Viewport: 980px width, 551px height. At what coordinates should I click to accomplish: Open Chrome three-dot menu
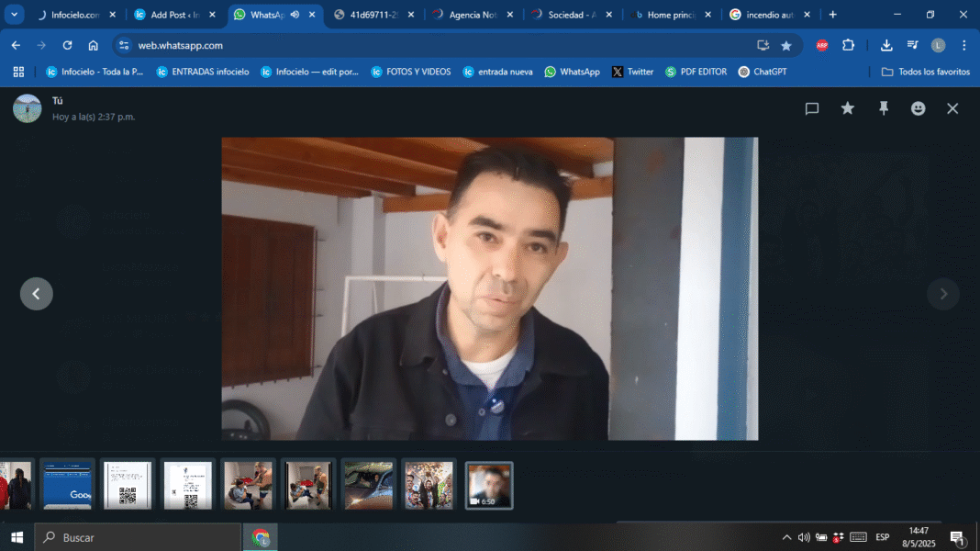pyautogui.click(x=964, y=46)
